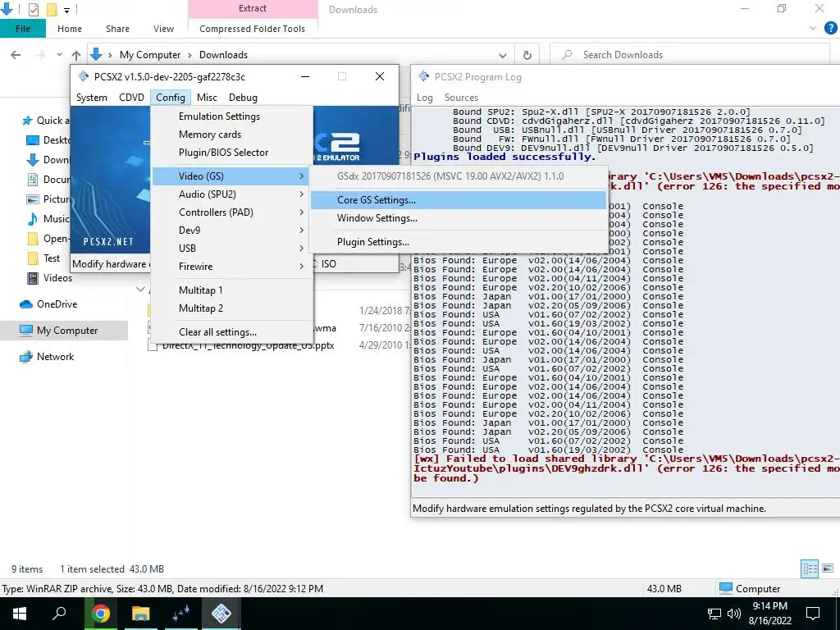Expand the Controllers (PAD) submenu
Image resolution: width=840 pixels, height=630 pixels.
coord(231,212)
